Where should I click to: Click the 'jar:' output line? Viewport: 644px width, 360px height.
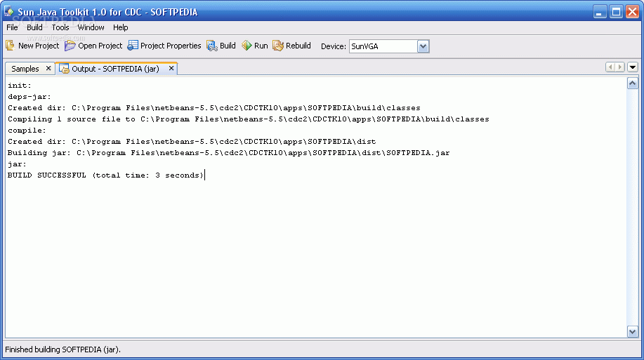(17, 164)
